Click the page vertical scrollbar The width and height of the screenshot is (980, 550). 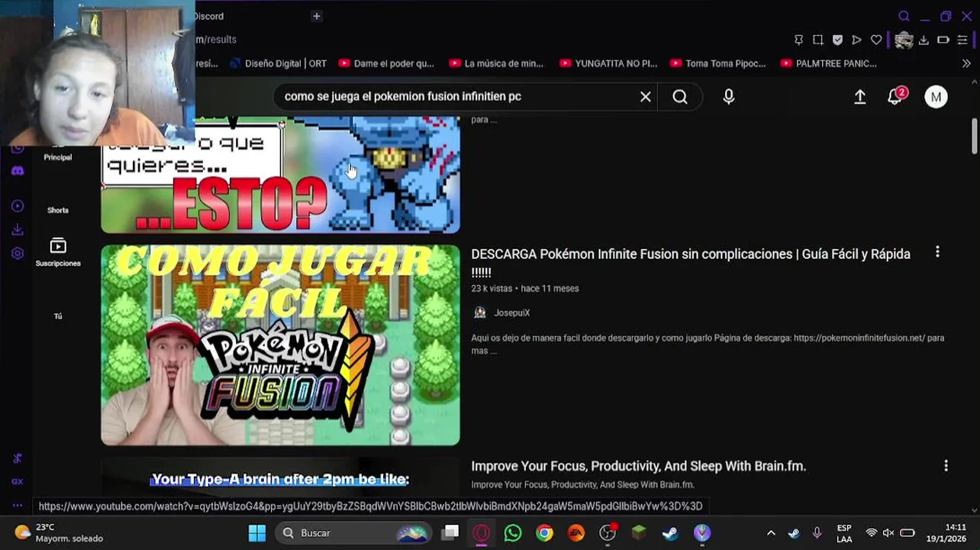pos(974,136)
